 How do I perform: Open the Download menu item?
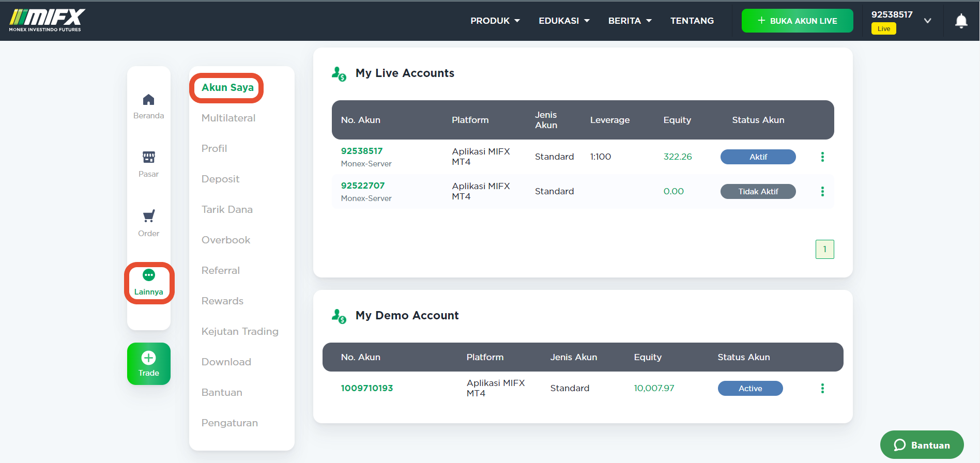[226, 362]
